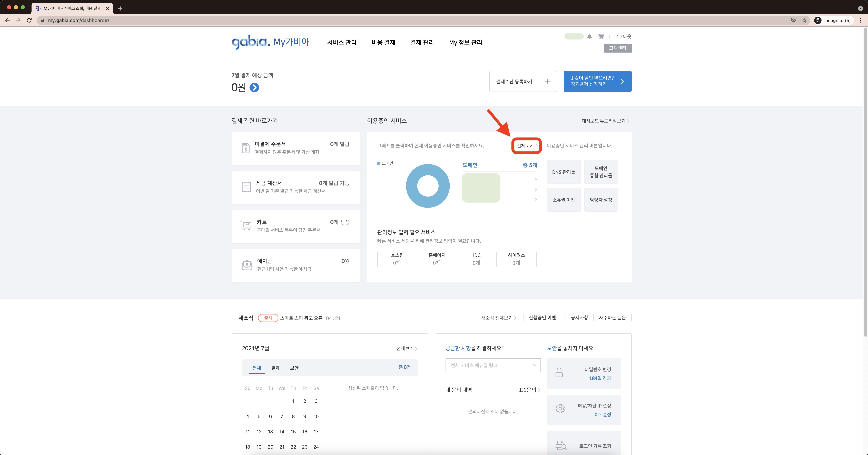
Task: Open Chrome three-dot menu
Action: [861, 20]
